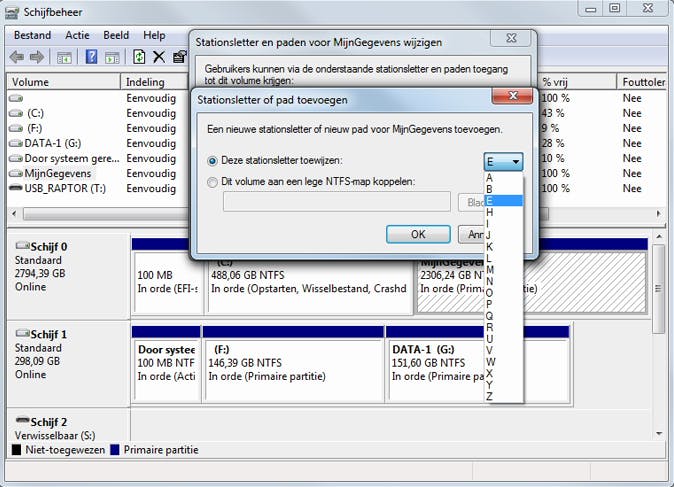Click the drive letter combo box arrow
The image size is (674, 487).
[515, 162]
